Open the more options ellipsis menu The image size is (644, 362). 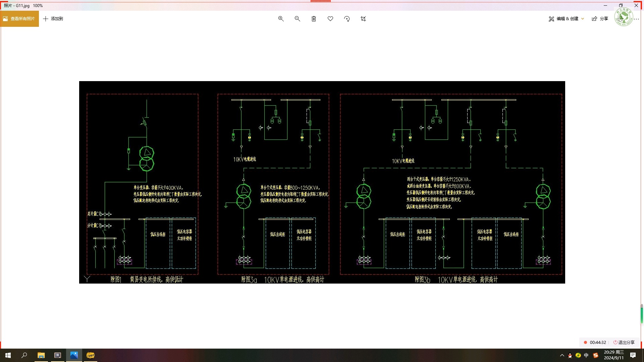[636, 19]
